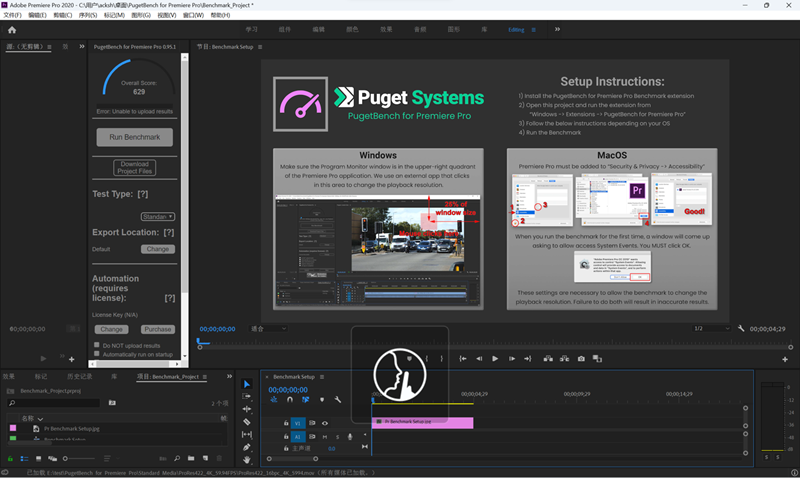Screen dimensions: 800x478
Task: Select the Track Select Forward tool
Action: pos(247,396)
